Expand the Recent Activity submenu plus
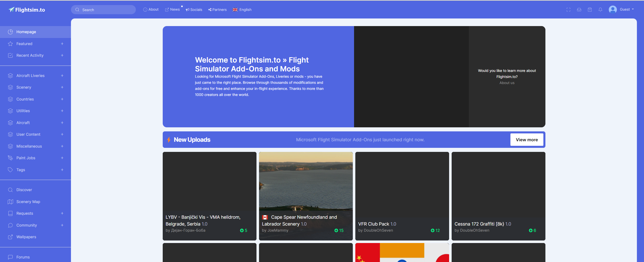The width and height of the screenshot is (644, 262). pos(62,55)
